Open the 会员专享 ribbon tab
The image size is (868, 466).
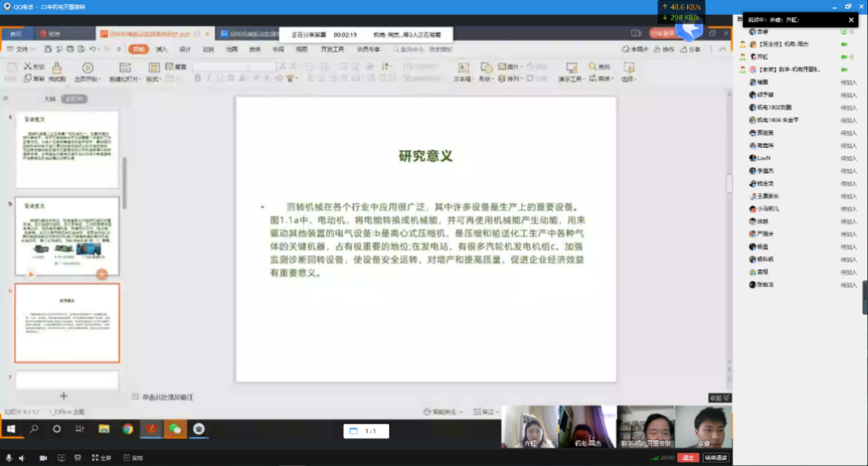pyautogui.click(x=368, y=50)
